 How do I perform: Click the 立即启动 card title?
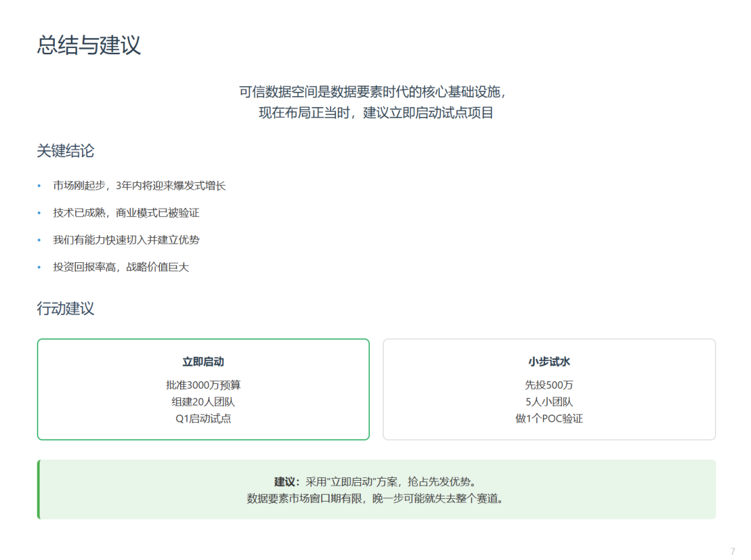pyautogui.click(x=203, y=362)
